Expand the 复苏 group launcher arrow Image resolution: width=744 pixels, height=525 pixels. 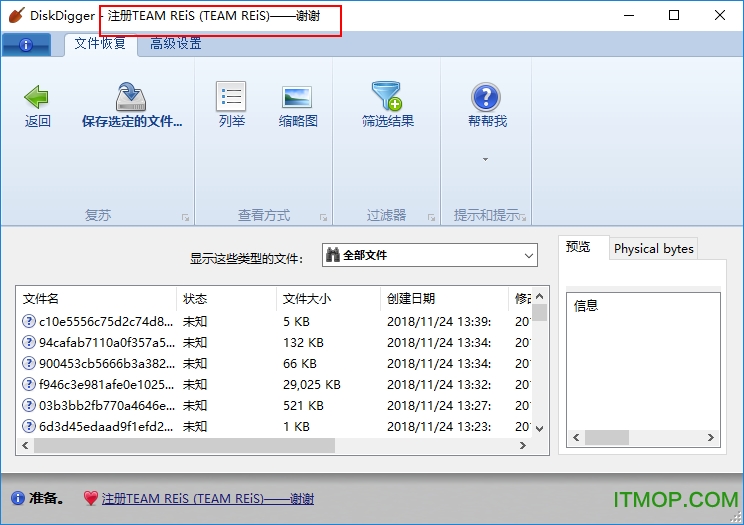[185, 217]
